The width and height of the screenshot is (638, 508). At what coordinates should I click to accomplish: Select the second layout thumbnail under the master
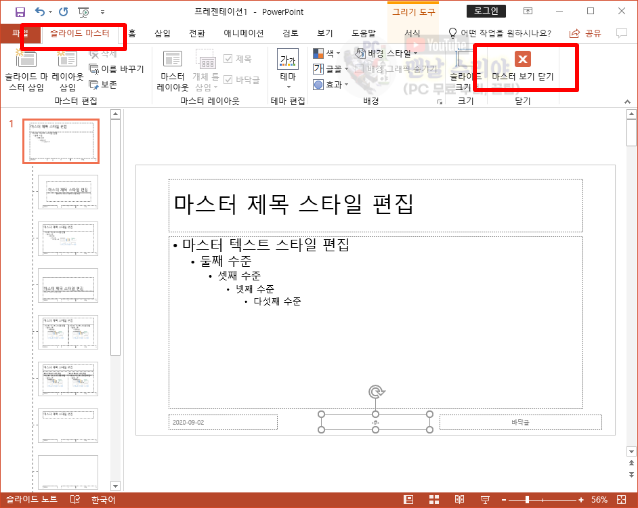point(68,239)
